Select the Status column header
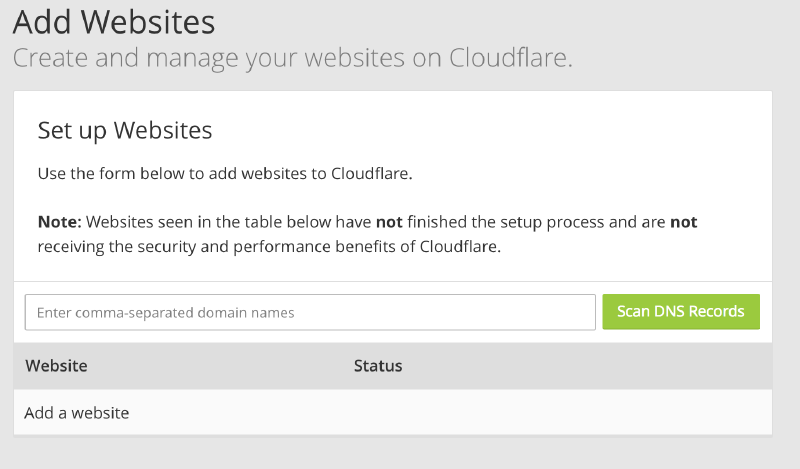Viewport: 800px width, 469px height. 378,366
